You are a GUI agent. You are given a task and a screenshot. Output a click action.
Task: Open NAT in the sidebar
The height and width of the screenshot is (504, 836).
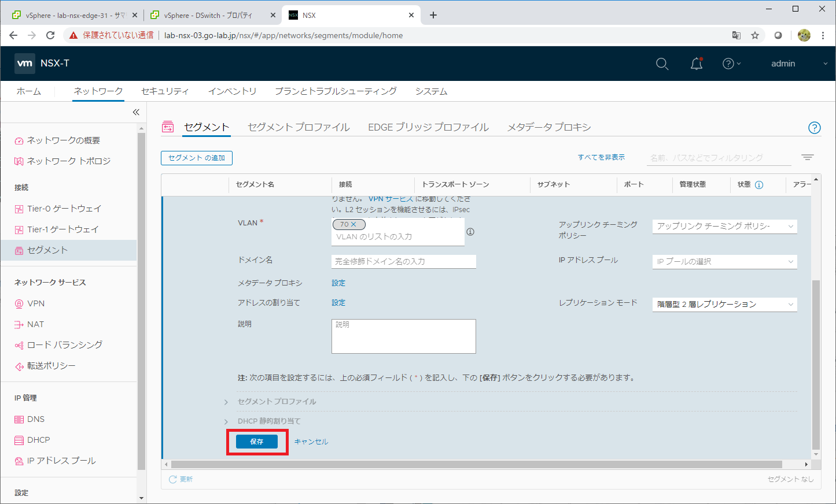[35, 324]
